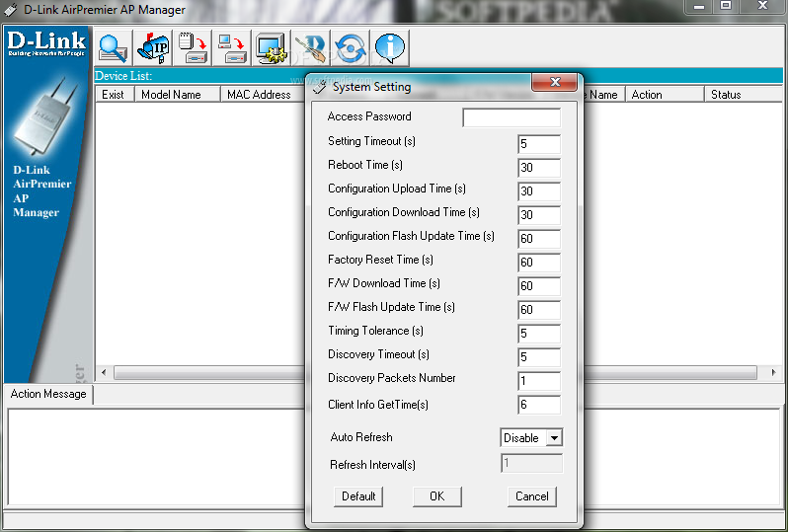Click the D-Link logo in the sidebar

pos(46,43)
